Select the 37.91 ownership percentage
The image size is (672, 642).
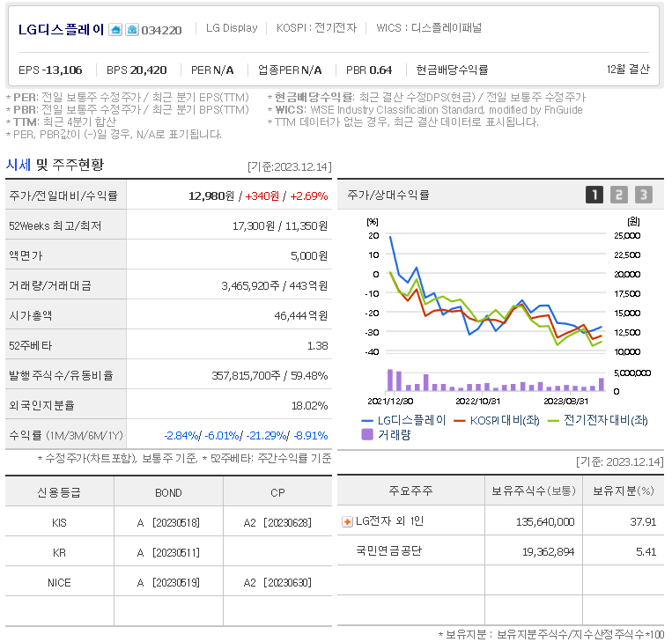643,522
